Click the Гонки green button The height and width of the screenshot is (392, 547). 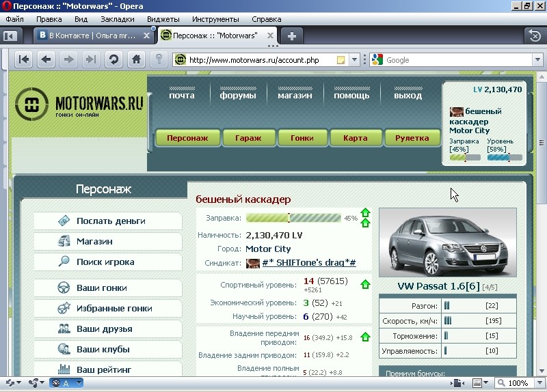coord(302,138)
